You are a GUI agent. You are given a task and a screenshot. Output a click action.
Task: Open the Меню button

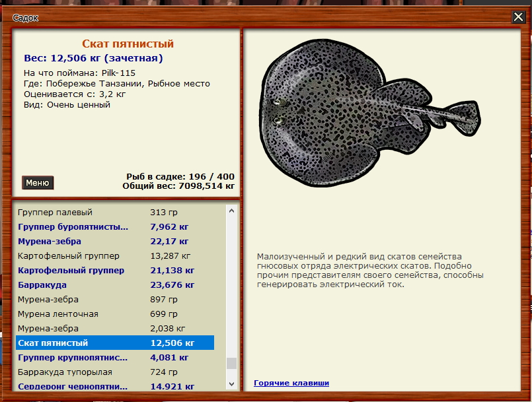(x=38, y=183)
